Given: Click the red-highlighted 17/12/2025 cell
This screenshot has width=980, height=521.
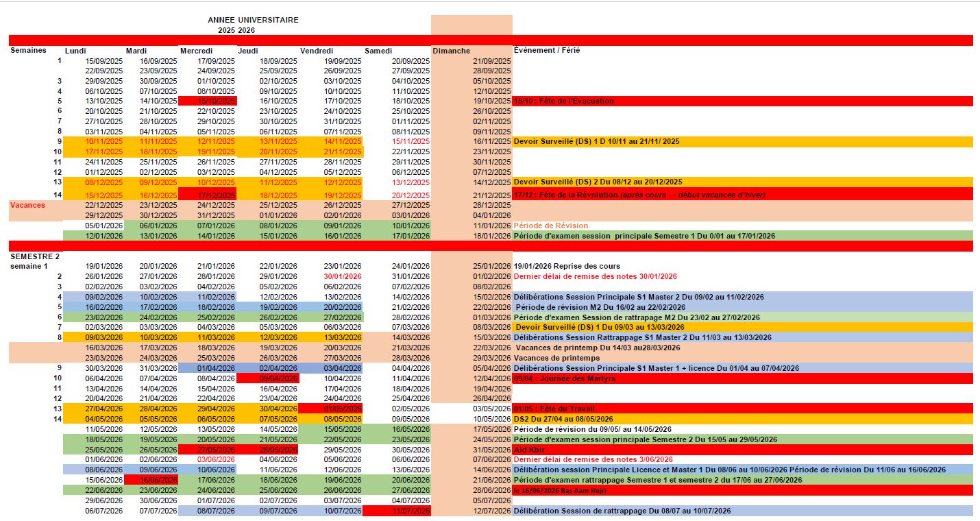Looking at the screenshot, I should coord(207,195).
